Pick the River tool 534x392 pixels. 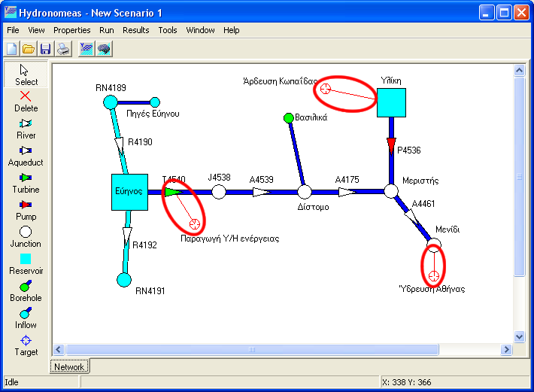point(26,129)
